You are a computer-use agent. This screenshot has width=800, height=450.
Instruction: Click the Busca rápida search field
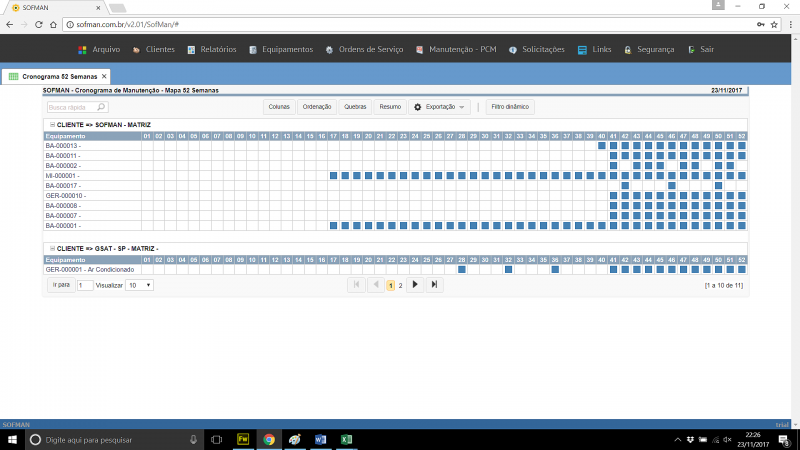coord(70,106)
